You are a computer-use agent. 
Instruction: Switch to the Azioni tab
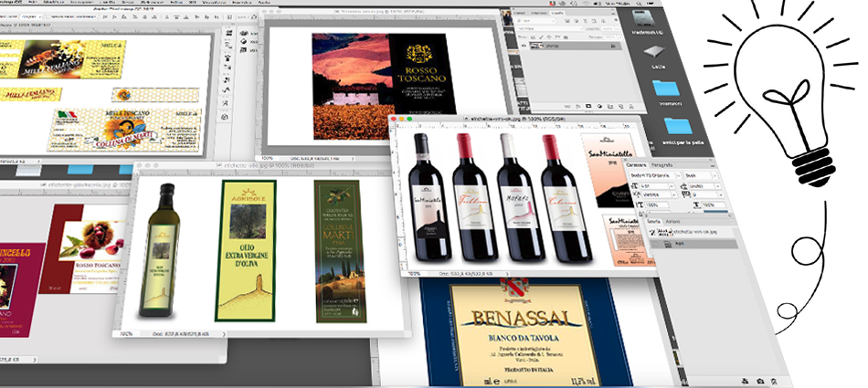tap(672, 222)
